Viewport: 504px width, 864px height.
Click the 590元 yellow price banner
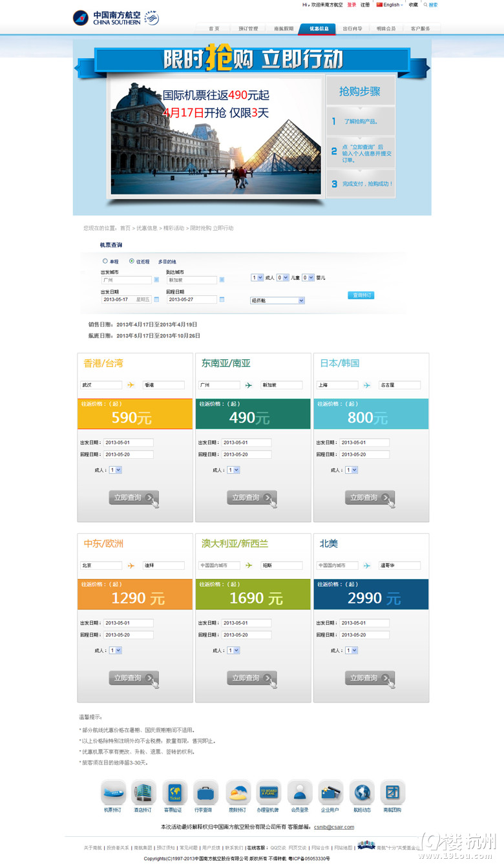click(135, 414)
